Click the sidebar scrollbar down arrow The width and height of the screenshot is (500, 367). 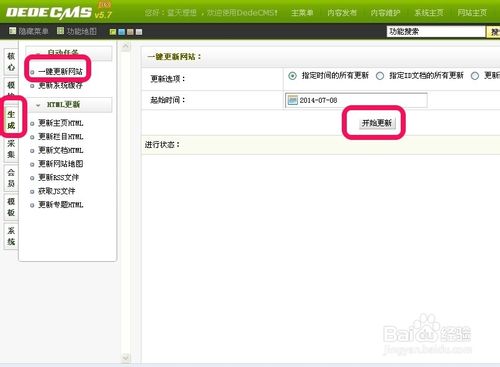[126, 358]
